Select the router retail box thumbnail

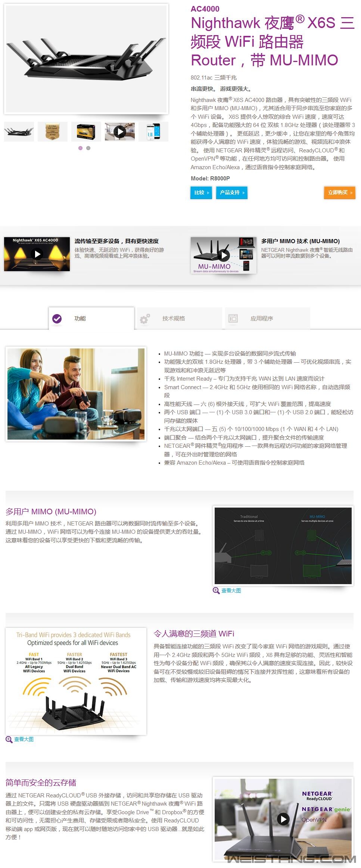point(86,131)
